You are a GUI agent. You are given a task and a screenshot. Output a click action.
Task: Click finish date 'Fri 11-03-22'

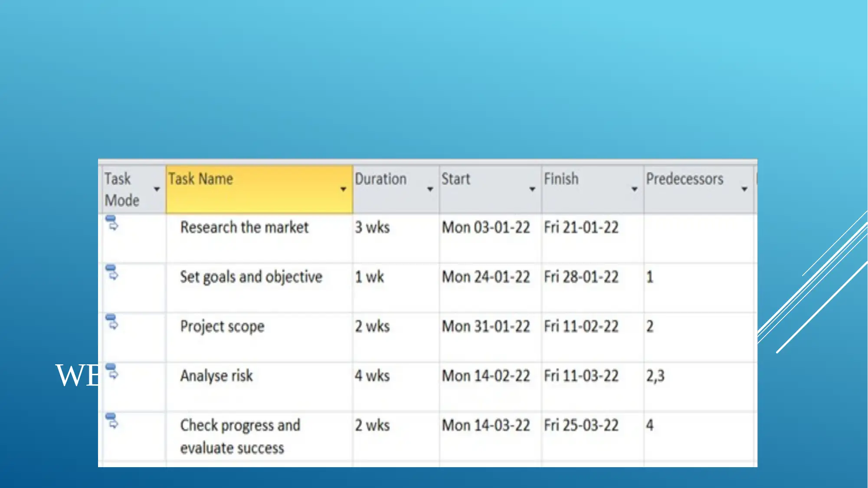[581, 376]
